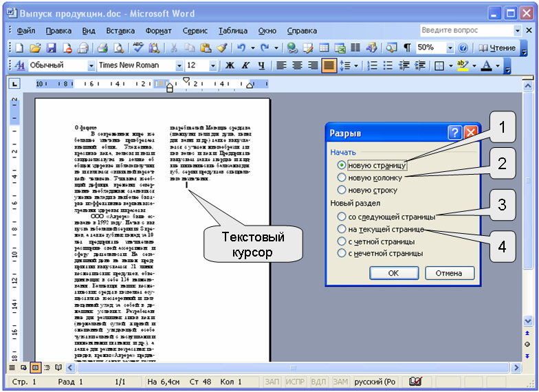Click Отмена to cancel the dialog

450,273
